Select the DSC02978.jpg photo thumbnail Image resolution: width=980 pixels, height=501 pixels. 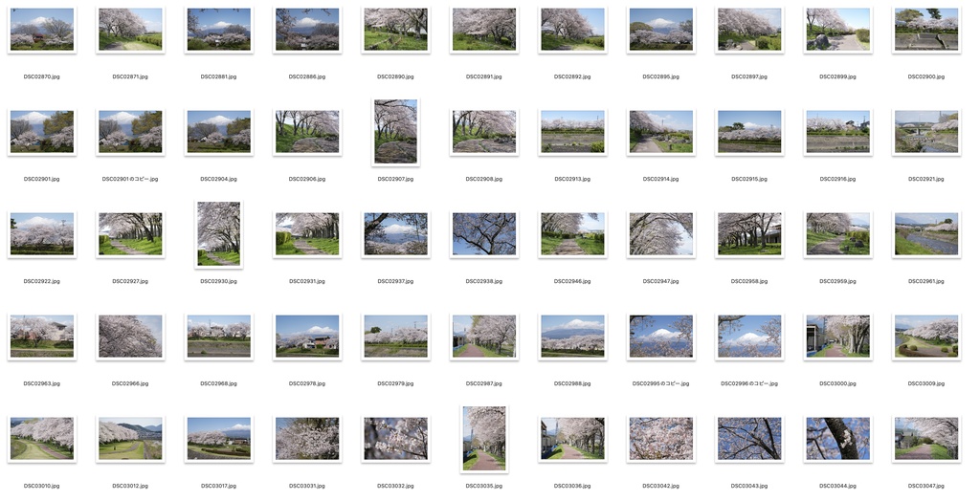pos(307,337)
